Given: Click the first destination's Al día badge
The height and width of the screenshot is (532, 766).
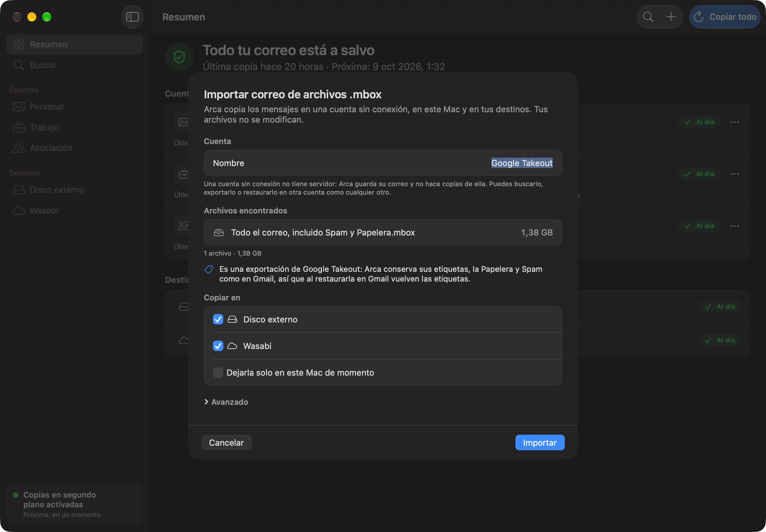Looking at the screenshot, I should click(720, 307).
